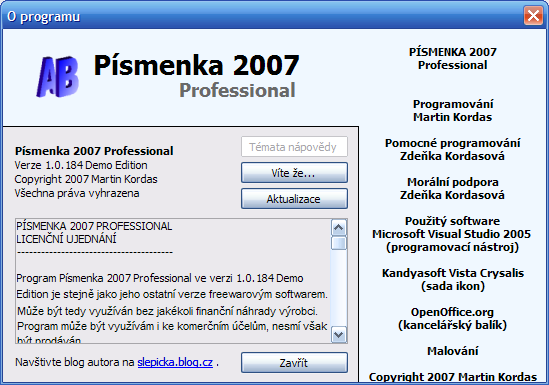
Task: Click '(kancelářský balík)' credit text
Action: 453,325
